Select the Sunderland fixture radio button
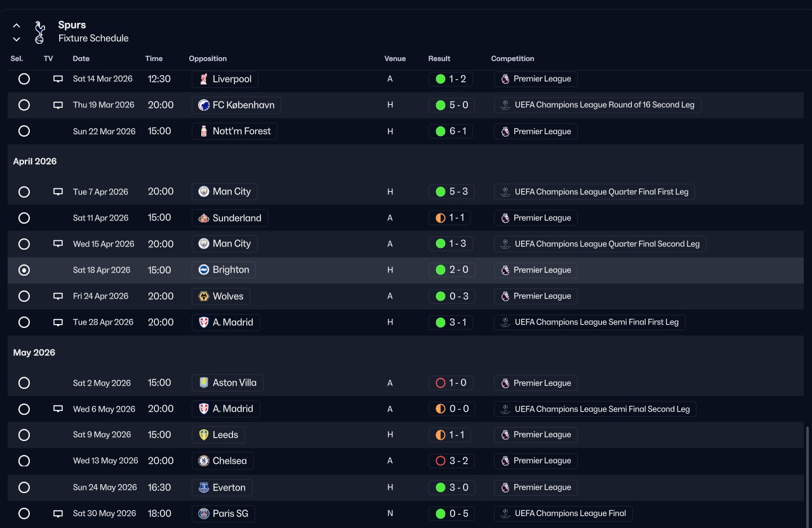The width and height of the screenshot is (812, 528). 24,218
